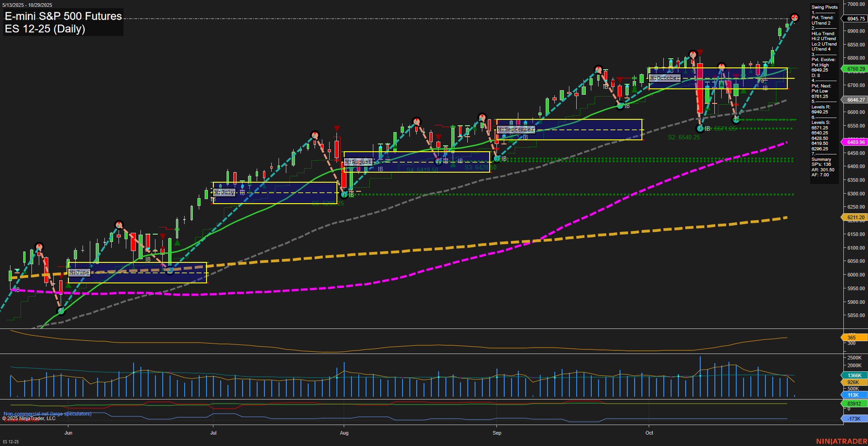This screenshot has height=446, width=868.
Task: Select the M:October monthly range label
Action: pyautogui.click(x=665, y=78)
